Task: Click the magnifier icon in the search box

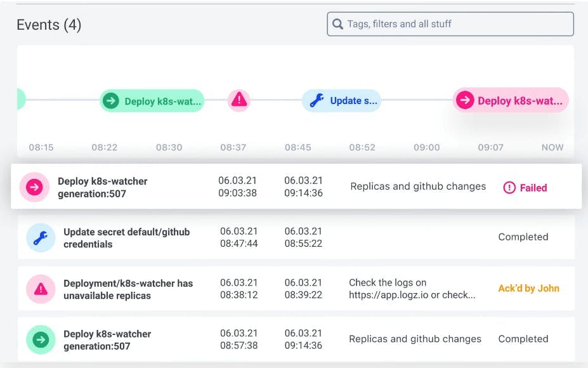Action: click(x=337, y=24)
